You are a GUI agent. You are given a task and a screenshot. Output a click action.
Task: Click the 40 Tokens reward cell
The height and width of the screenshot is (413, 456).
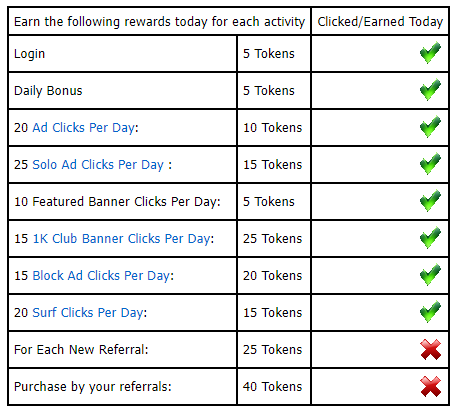(x=272, y=387)
